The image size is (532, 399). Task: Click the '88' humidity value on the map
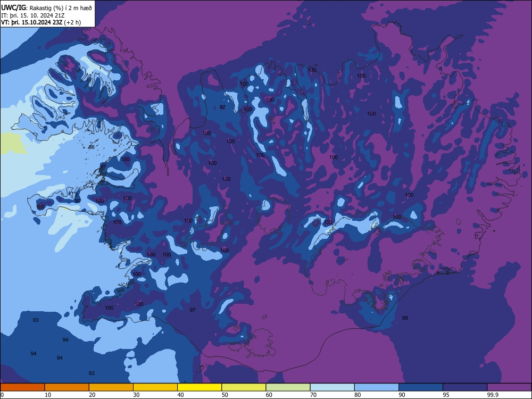[92, 147]
